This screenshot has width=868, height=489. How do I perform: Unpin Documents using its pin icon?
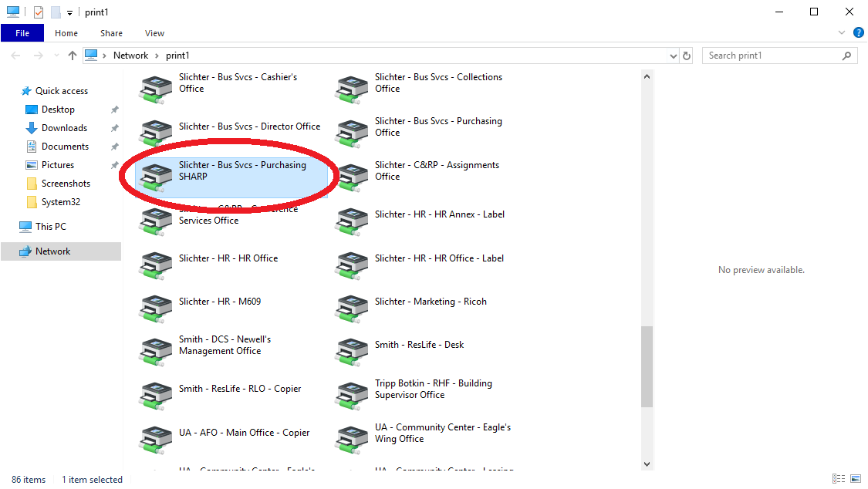point(115,147)
